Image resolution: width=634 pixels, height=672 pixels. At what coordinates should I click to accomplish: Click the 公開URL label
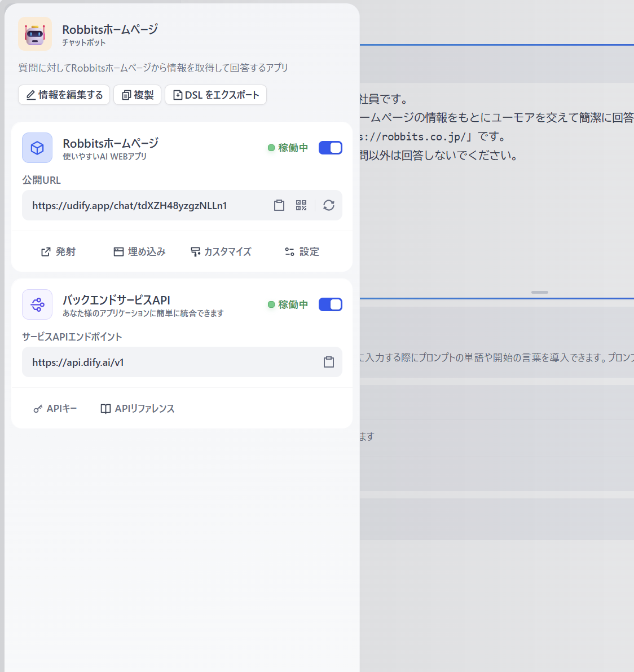click(42, 180)
